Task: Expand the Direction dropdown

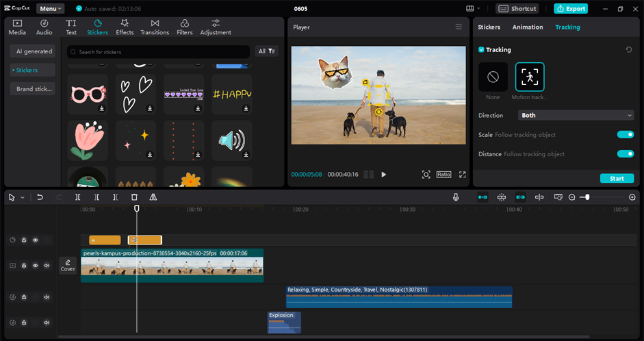Action: point(576,116)
